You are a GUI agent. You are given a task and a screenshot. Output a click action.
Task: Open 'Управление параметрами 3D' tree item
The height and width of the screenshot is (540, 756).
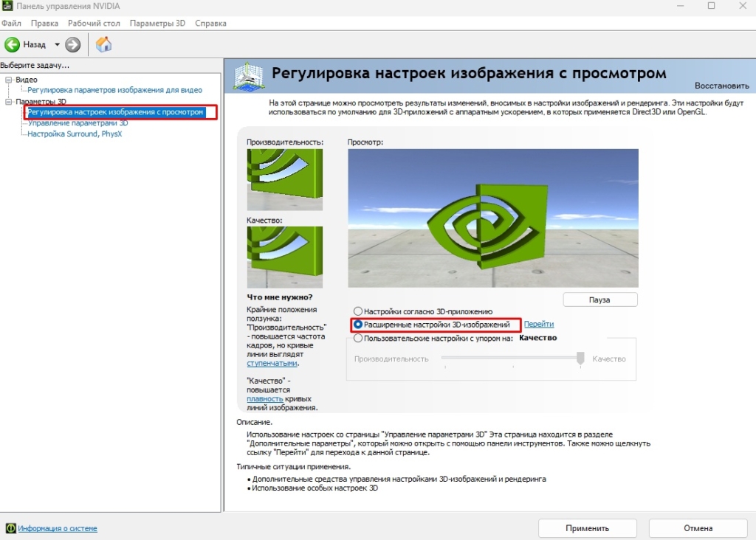78,123
